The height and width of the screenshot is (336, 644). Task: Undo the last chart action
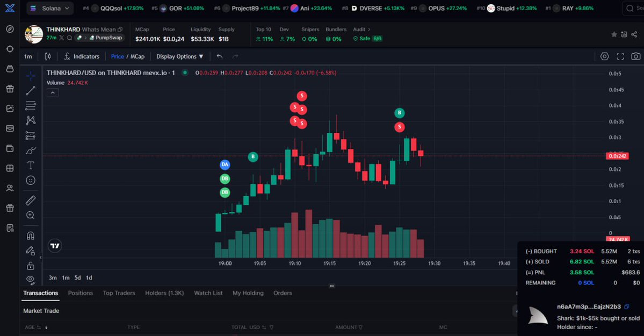pos(220,56)
